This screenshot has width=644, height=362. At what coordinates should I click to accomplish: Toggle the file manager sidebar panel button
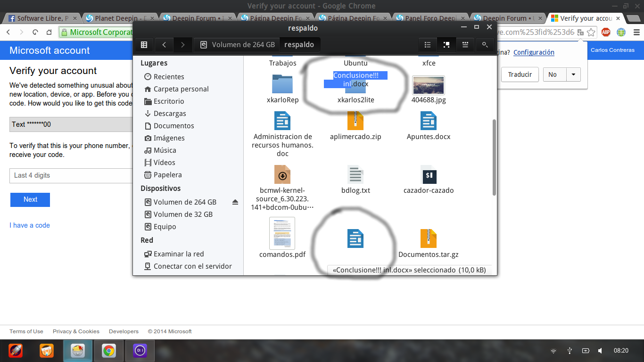click(x=144, y=45)
